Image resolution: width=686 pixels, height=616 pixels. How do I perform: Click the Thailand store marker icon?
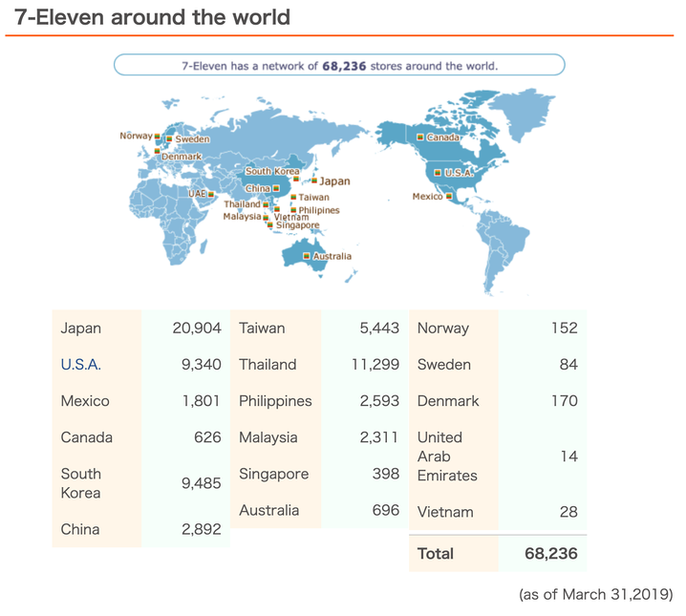coord(266,204)
